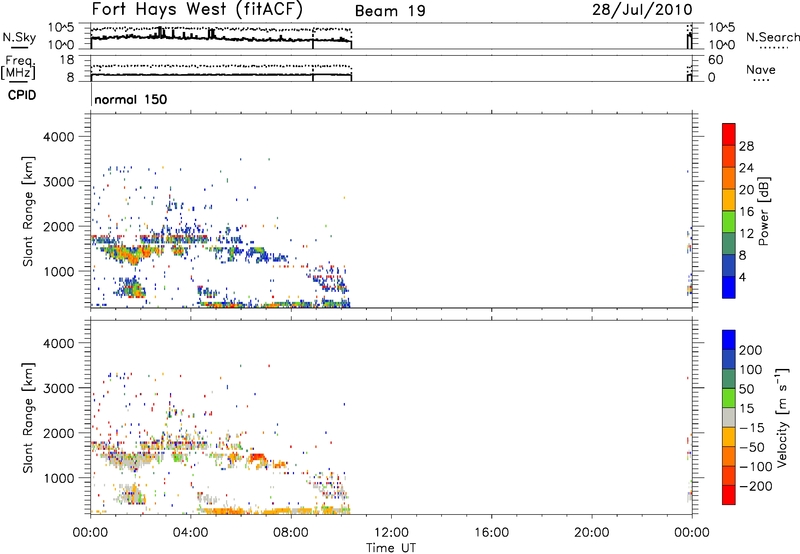The width and height of the screenshot is (800, 554).
Task: Click the N.Search legend label
Action: pos(772,37)
